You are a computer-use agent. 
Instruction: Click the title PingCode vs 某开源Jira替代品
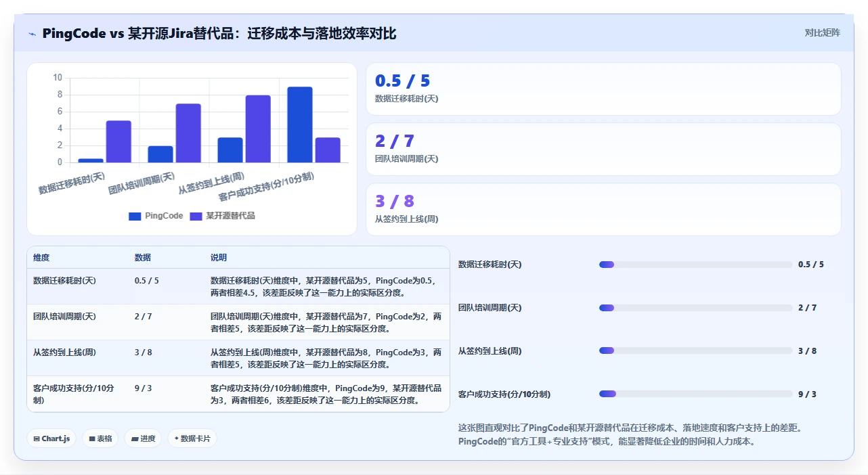219,33
